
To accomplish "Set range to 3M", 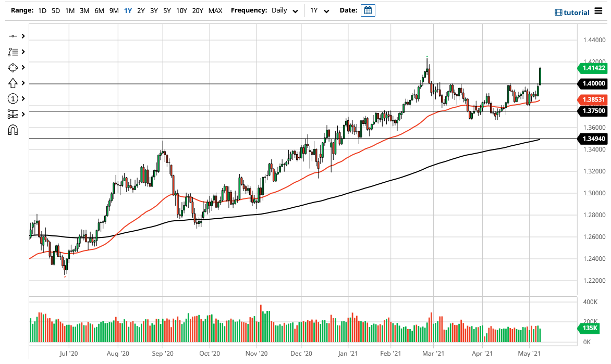I will tap(84, 10).
